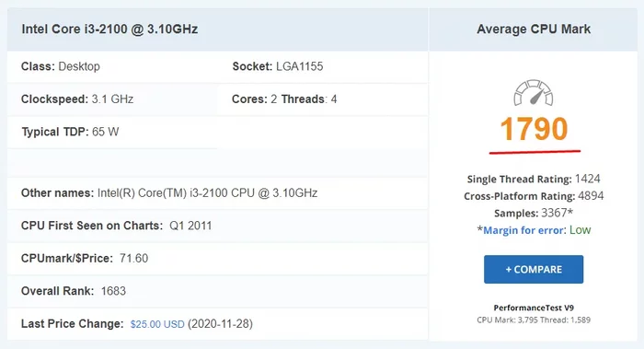Image resolution: width=644 pixels, height=349 pixels.
Task: Click the Average CPU Mark header
Action: [534, 29]
